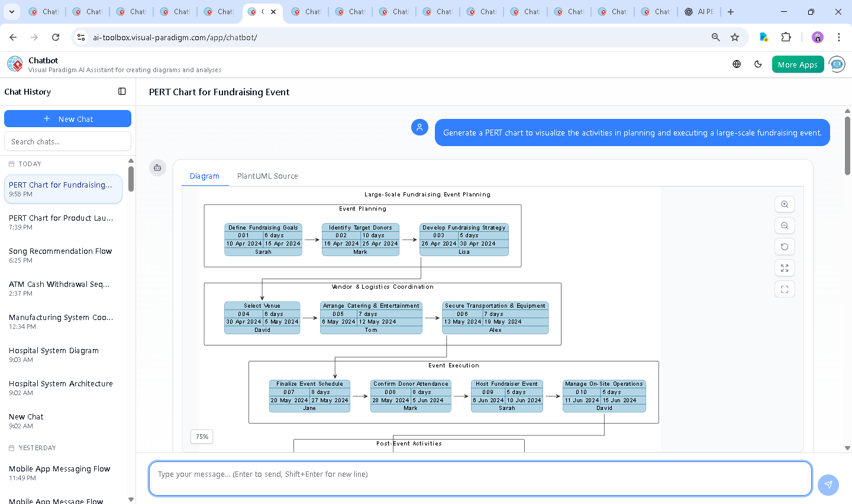
Task: Select the Diagram tab
Action: pyautogui.click(x=205, y=176)
